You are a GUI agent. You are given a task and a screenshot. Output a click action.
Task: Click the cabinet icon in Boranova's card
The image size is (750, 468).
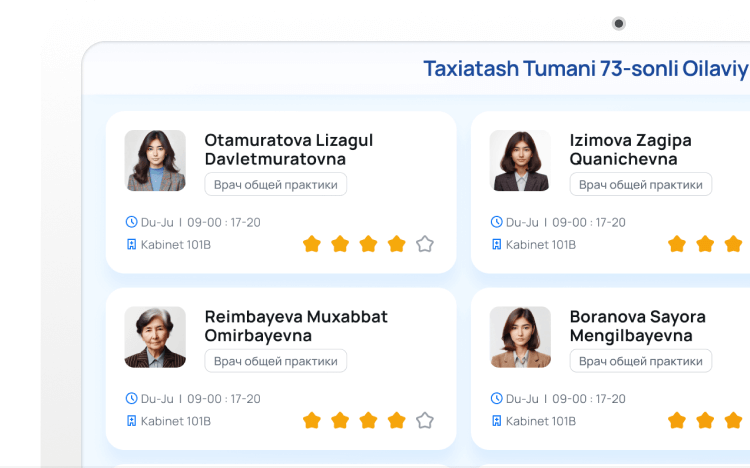[x=496, y=421]
